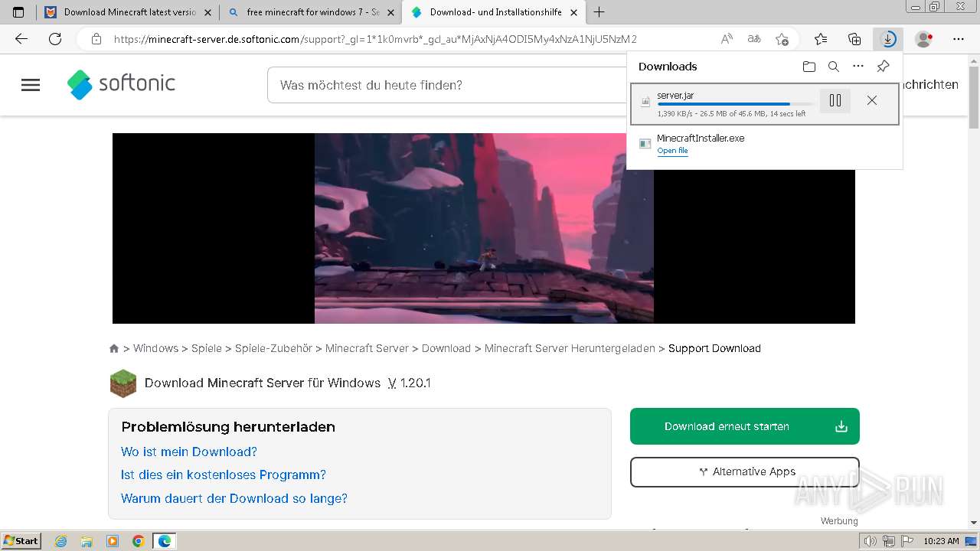
Task: Open Wo ist mein Download? link
Action: click(189, 452)
